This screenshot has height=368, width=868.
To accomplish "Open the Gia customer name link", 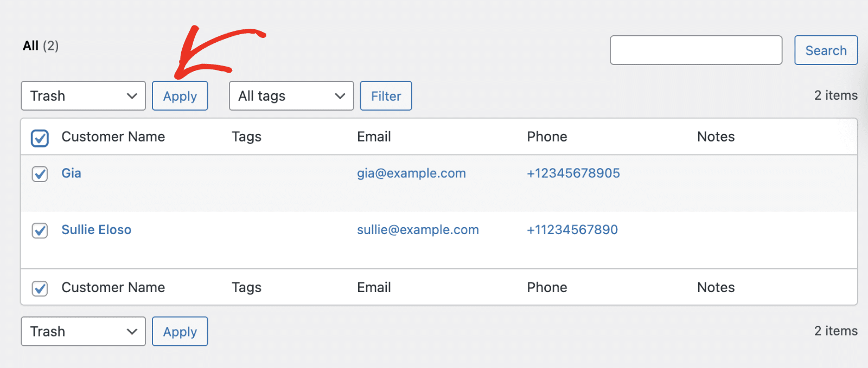I will [71, 173].
